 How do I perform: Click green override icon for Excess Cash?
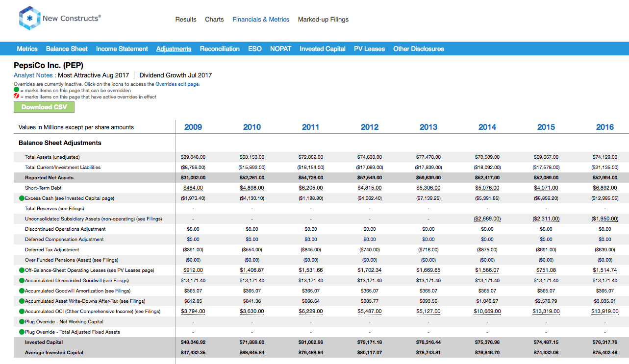(x=22, y=198)
